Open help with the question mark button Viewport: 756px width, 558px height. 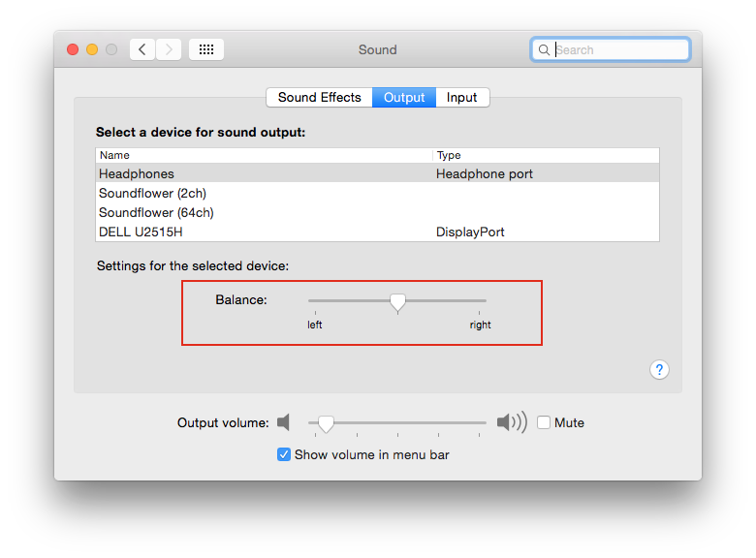659,370
